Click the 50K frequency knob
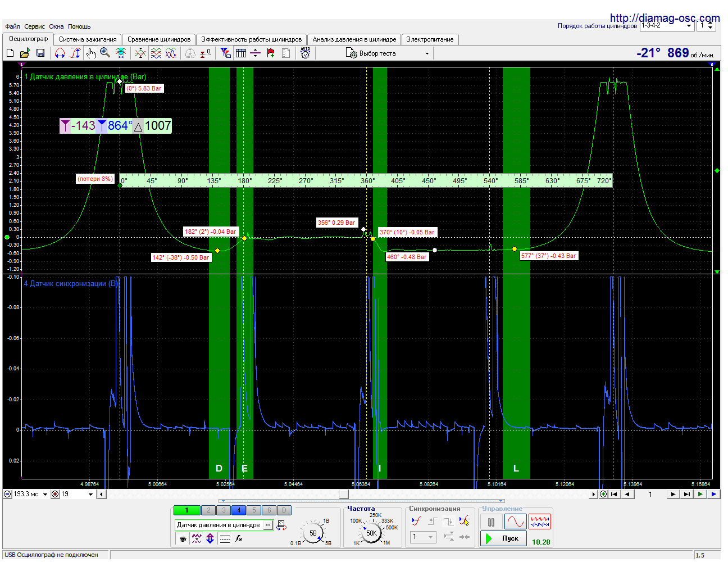 click(x=371, y=533)
